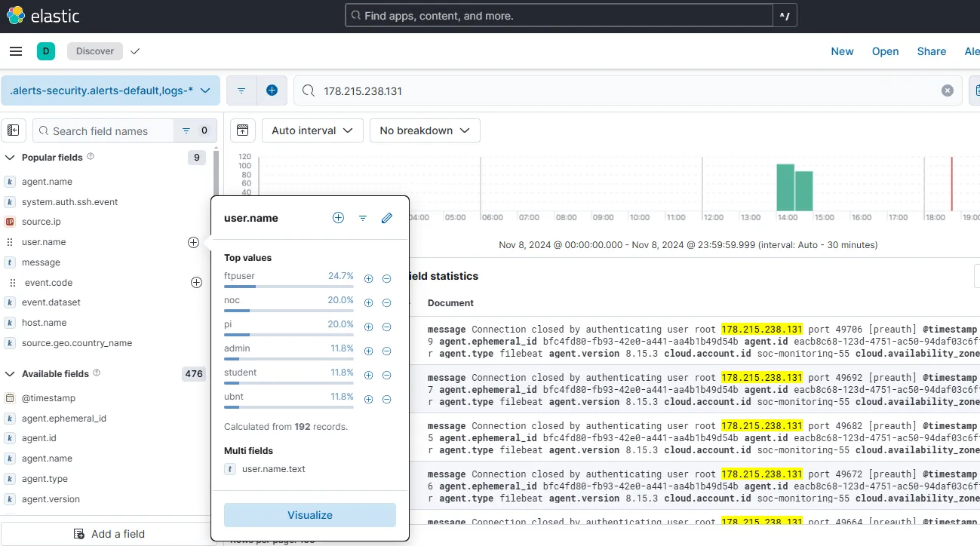Hide the chart using toggle icon
The height and width of the screenshot is (546, 980).
[x=242, y=130]
